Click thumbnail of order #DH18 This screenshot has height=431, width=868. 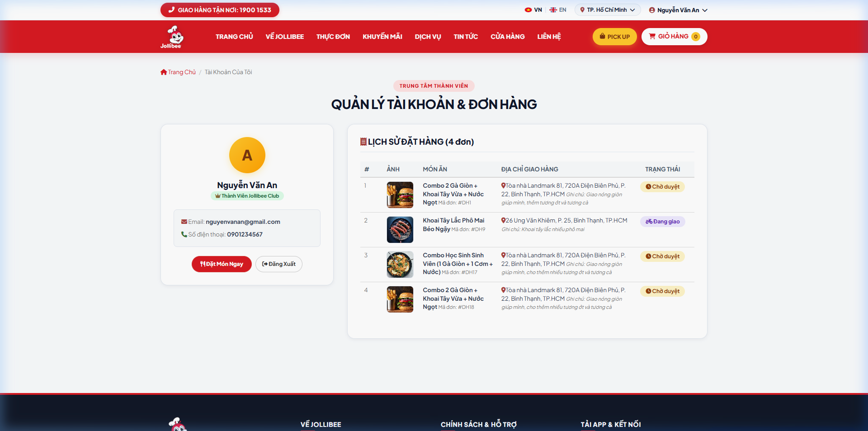coord(400,299)
